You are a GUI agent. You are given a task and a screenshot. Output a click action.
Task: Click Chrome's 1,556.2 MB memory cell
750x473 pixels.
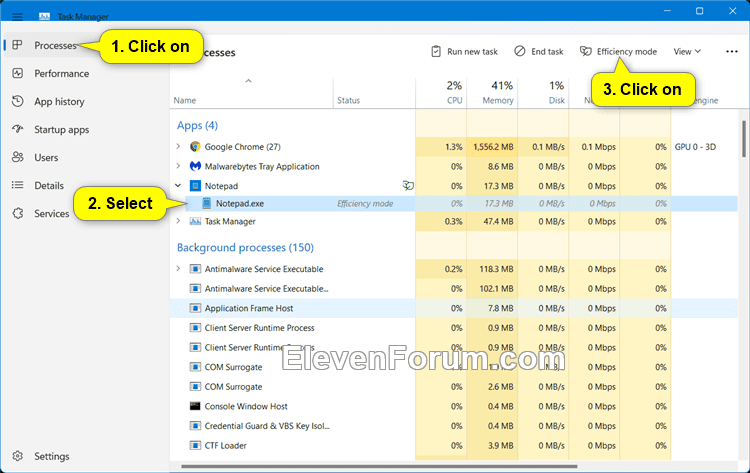point(492,146)
